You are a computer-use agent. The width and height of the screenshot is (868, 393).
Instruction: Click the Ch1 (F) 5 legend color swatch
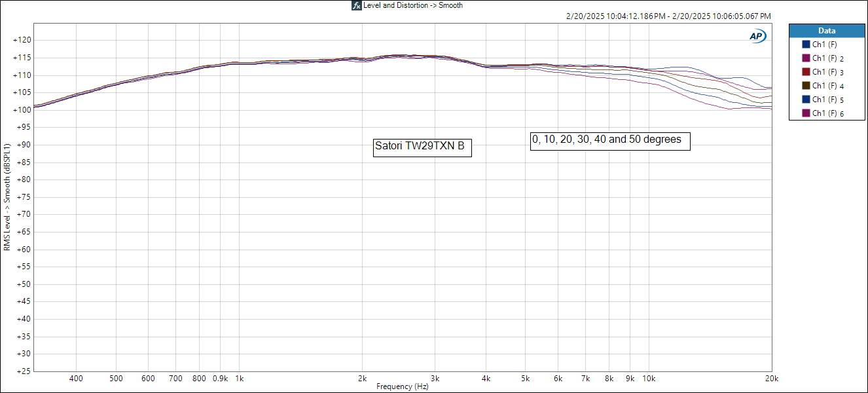pos(806,100)
